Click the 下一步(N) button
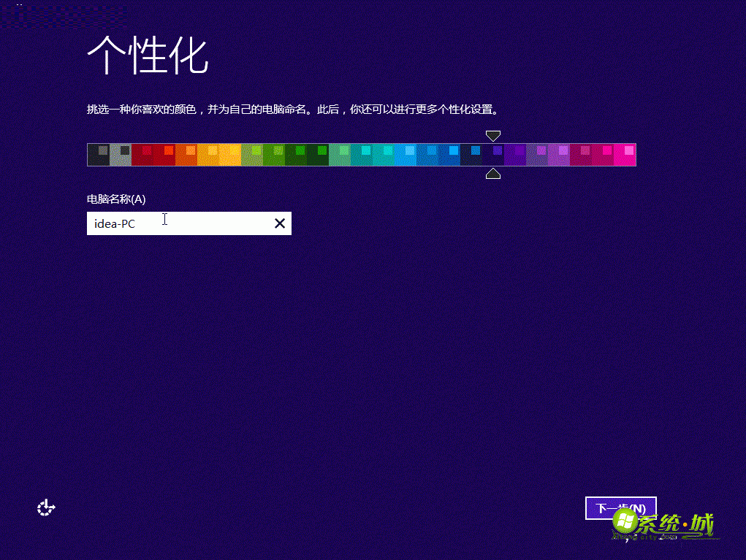 click(620, 508)
